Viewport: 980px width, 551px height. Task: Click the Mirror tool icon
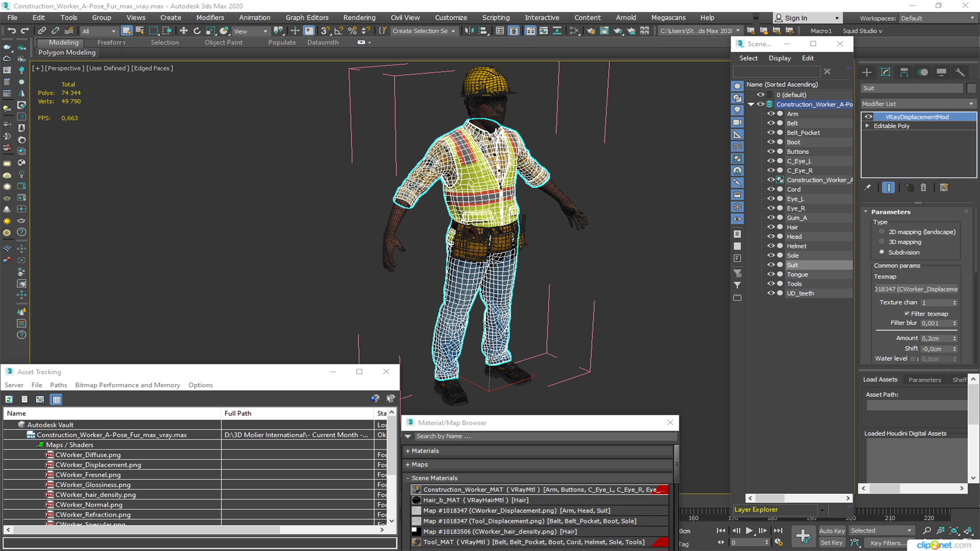pyautogui.click(x=469, y=31)
